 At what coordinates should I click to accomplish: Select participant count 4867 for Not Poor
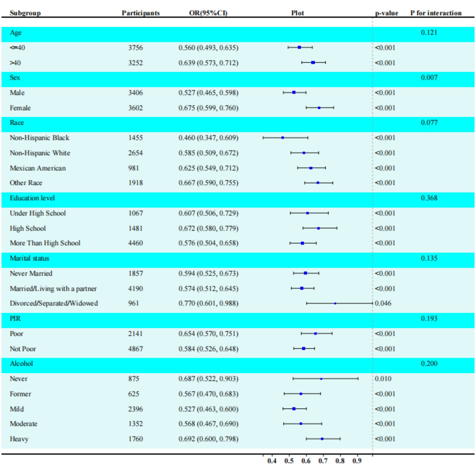point(135,349)
